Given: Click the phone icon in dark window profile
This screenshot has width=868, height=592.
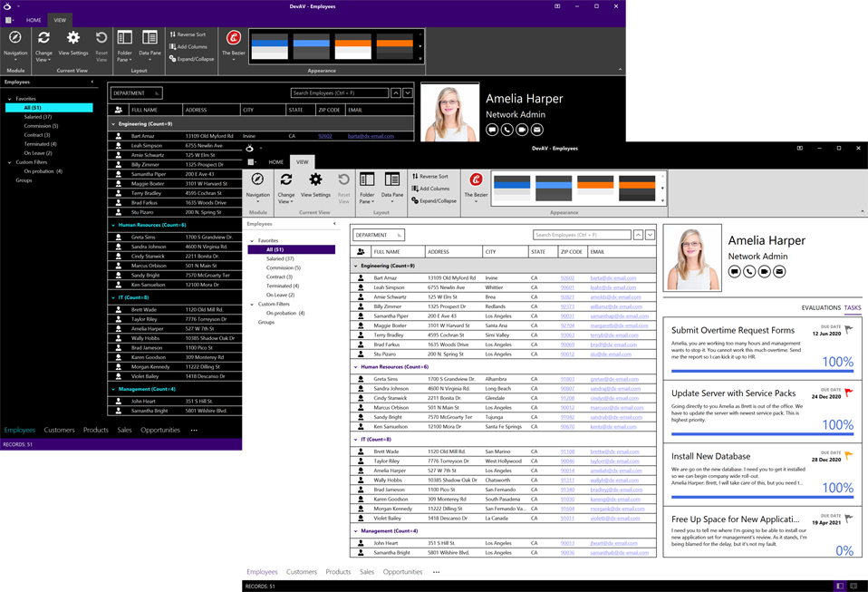Looking at the screenshot, I should tap(507, 130).
